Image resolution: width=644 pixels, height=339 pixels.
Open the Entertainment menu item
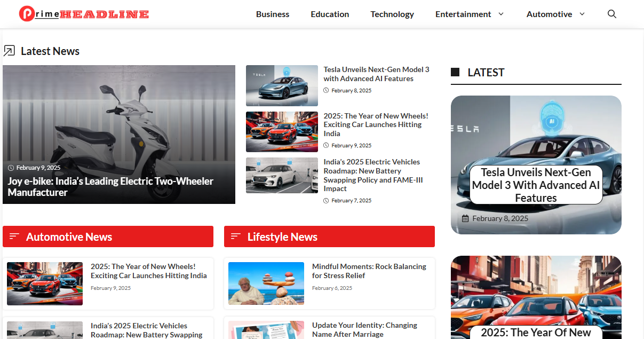(x=463, y=14)
